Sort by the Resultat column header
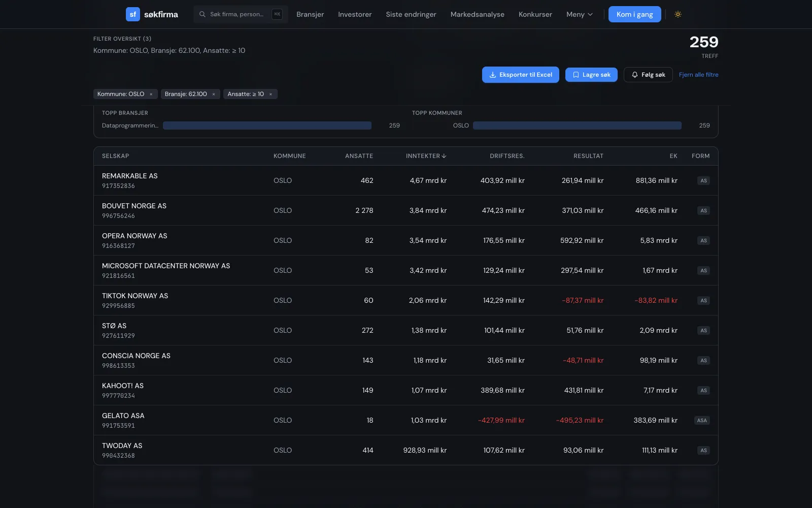 (x=589, y=156)
